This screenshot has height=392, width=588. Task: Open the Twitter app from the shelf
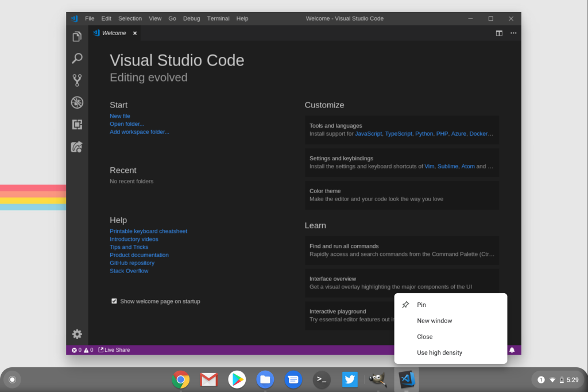[350, 379]
